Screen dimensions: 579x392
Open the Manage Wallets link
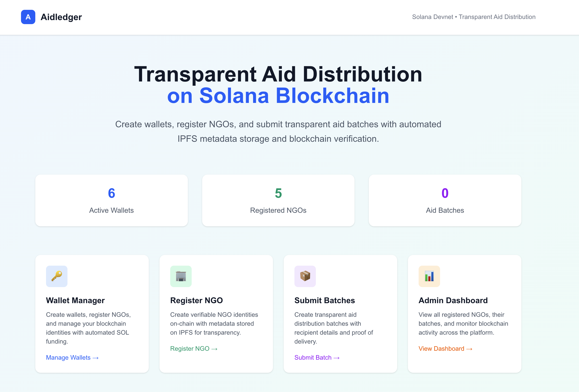pos(72,357)
